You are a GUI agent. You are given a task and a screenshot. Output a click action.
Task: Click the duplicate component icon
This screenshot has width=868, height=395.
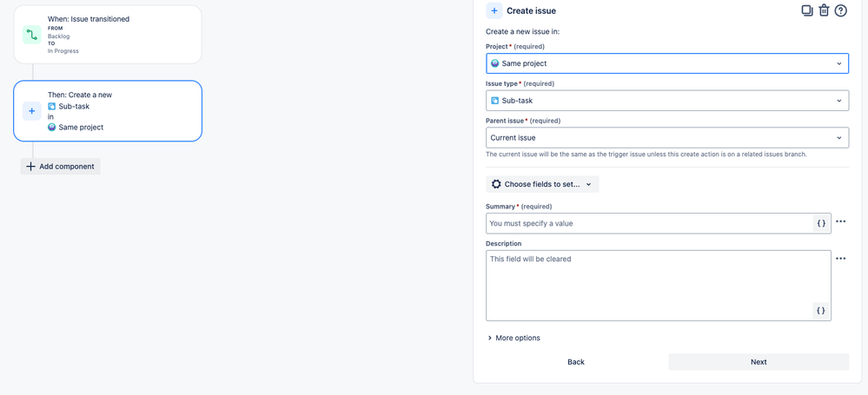click(x=806, y=10)
